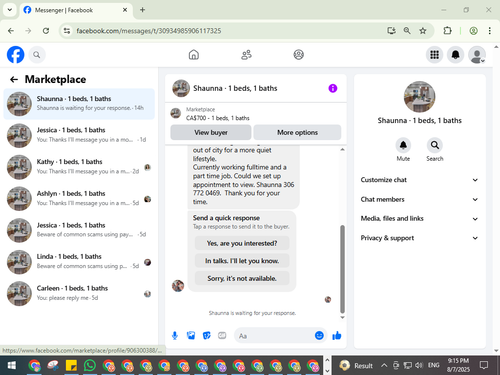Open Chrome extensions puzzle icon
500x375 pixels.
click(447, 31)
